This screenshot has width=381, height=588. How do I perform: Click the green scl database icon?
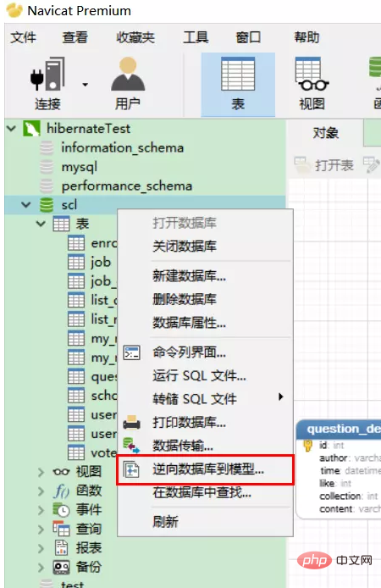pos(47,205)
